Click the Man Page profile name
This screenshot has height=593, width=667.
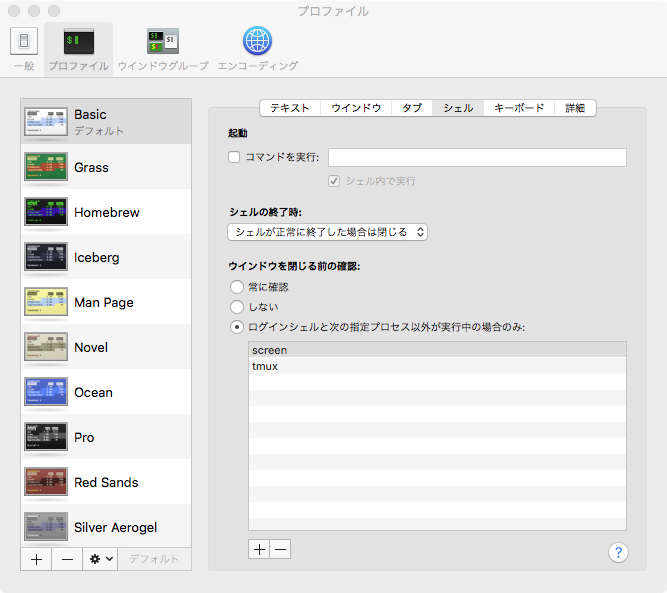(x=104, y=302)
